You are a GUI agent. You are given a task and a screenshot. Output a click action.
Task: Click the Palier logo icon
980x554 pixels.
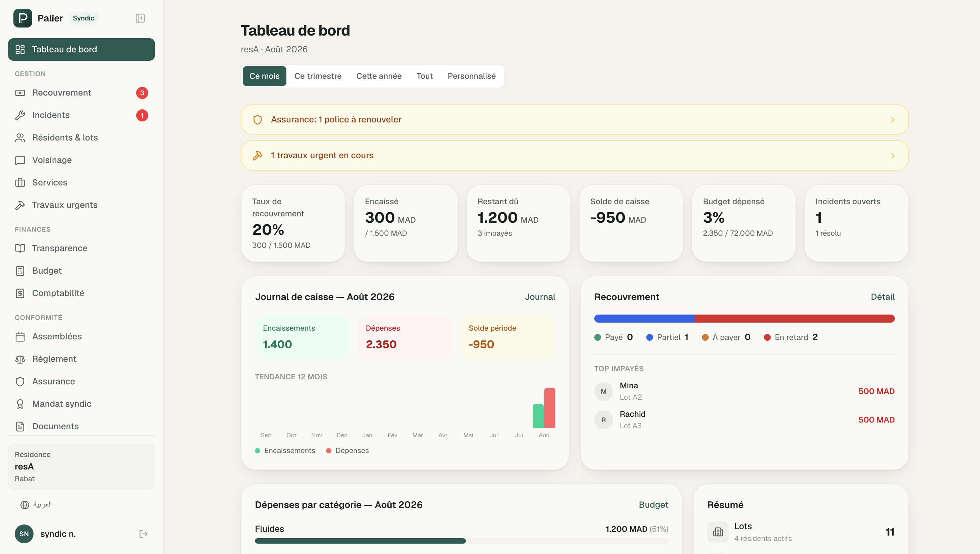click(23, 18)
